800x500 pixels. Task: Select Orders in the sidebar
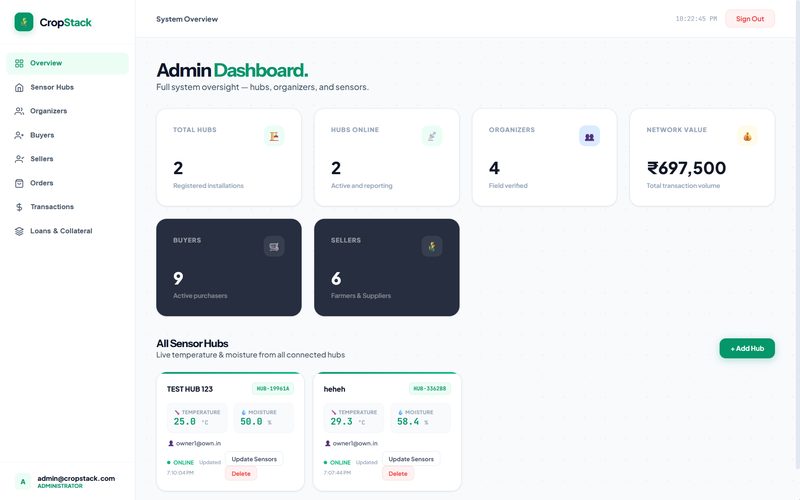tap(67, 183)
